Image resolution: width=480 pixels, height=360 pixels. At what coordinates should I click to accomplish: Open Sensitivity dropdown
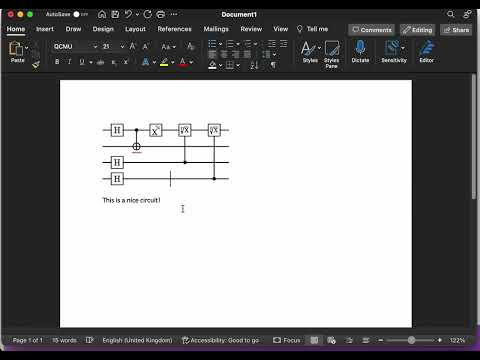point(394,51)
